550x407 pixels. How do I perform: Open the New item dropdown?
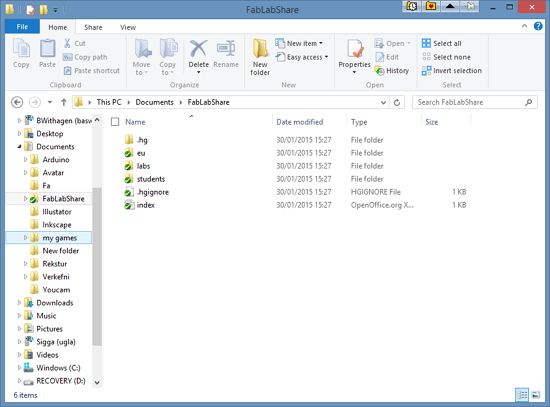point(299,43)
